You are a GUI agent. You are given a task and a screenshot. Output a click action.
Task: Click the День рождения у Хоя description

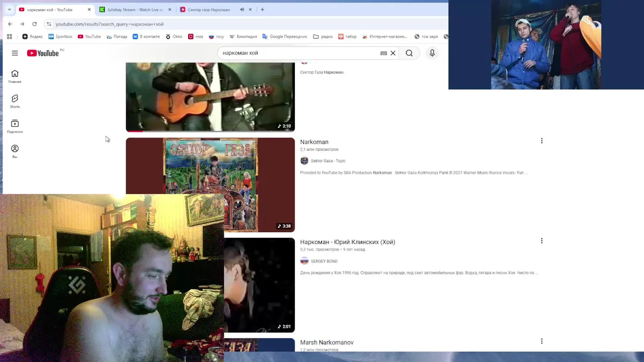tap(419, 273)
